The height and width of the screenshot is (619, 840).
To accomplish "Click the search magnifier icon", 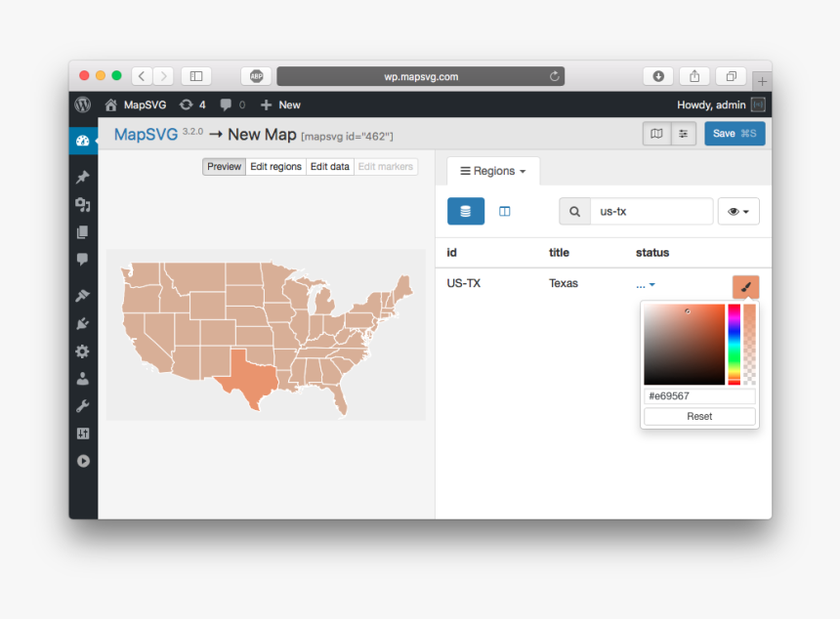I will click(x=575, y=212).
